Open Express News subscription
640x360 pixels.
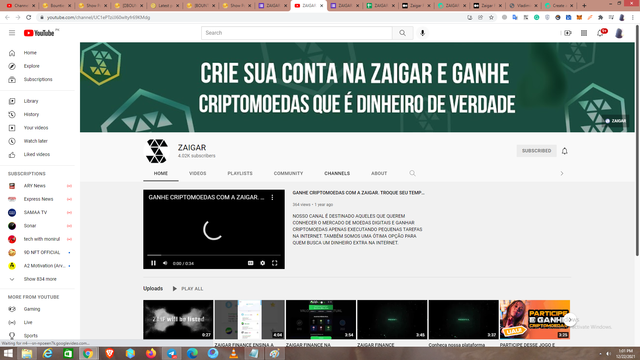point(38,199)
